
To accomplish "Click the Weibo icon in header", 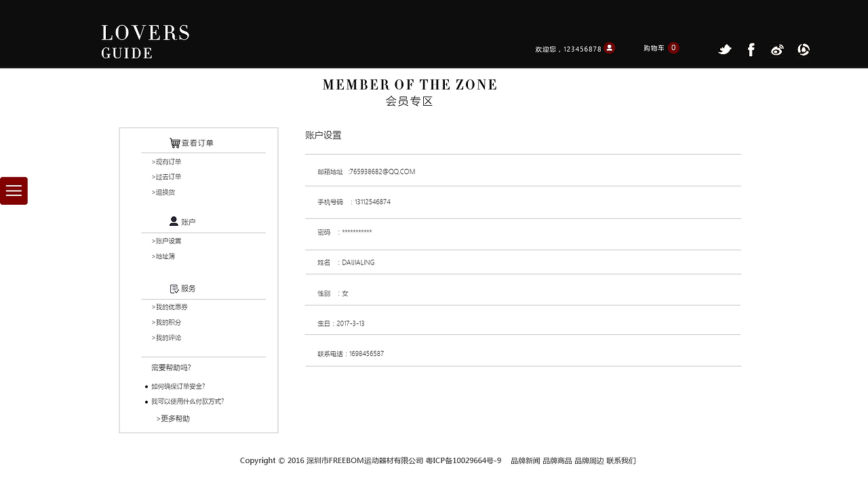I will pos(777,49).
